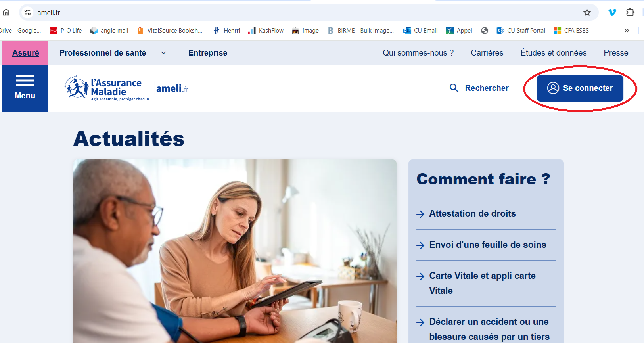The height and width of the screenshot is (343, 644).
Task: Open the unlabeled globe bookmark
Action: 484,31
